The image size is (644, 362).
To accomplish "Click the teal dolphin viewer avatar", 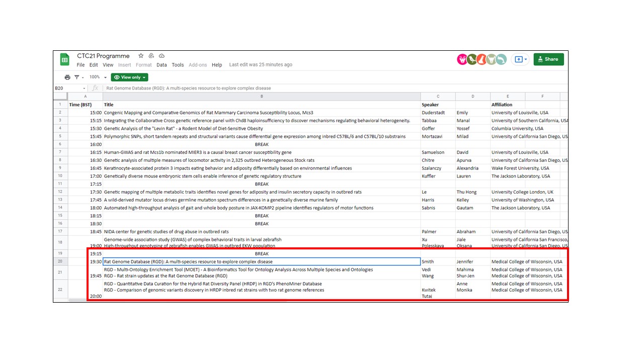I will [x=501, y=59].
